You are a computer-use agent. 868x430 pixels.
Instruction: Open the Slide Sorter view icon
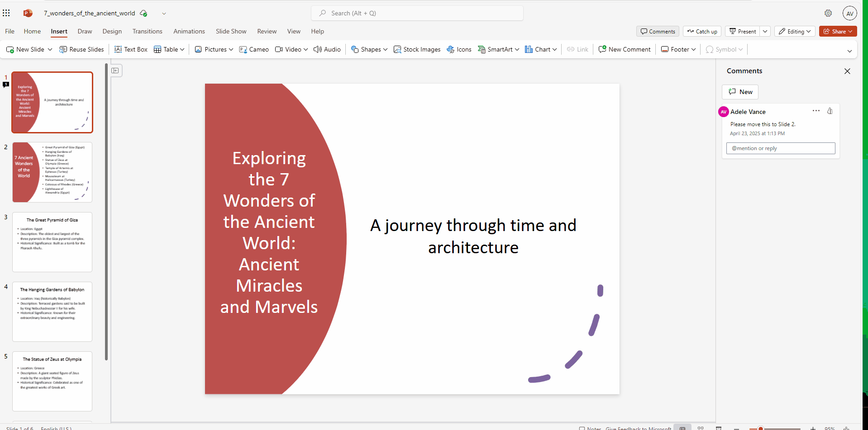click(x=701, y=427)
